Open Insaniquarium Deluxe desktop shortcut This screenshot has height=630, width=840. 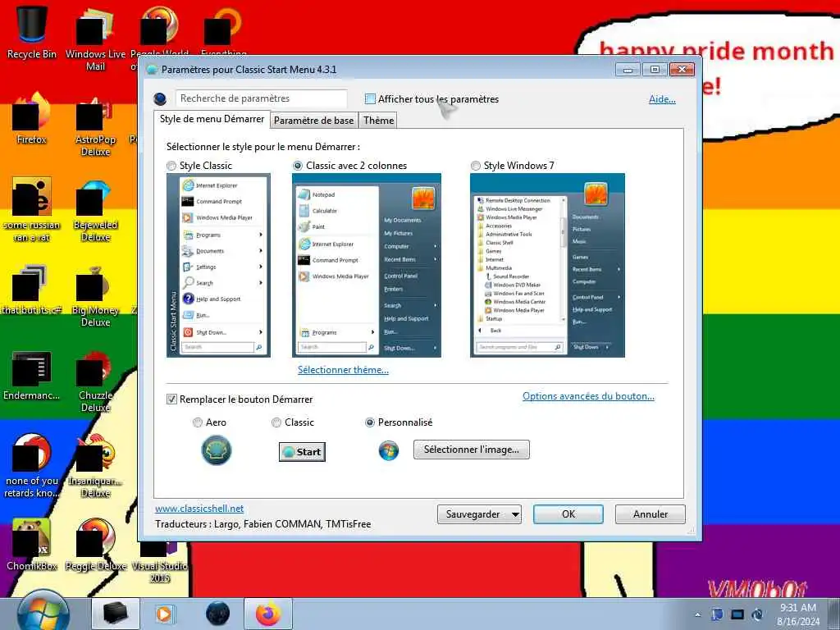point(95,466)
